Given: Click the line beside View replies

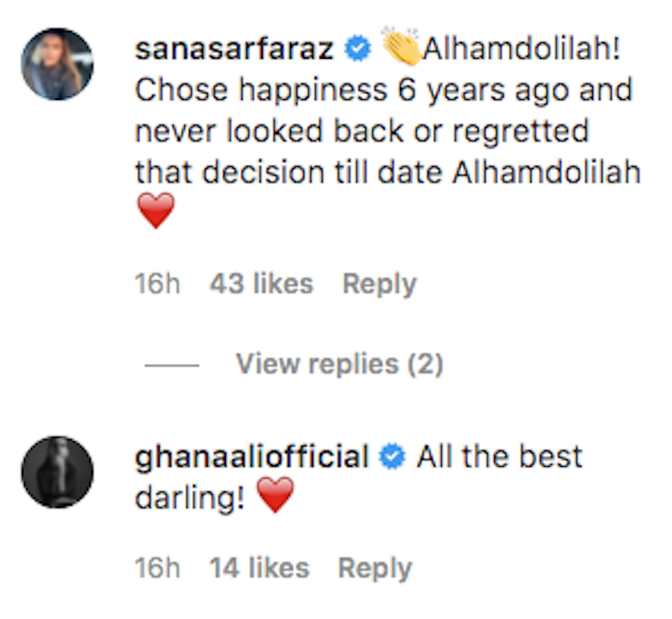Looking at the screenshot, I should (x=171, y=365).
